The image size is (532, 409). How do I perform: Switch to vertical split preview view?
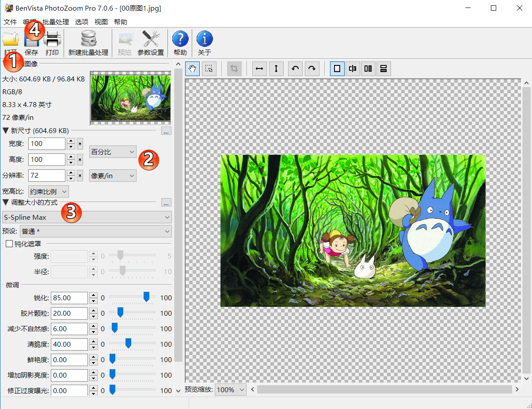click(368, 69)
